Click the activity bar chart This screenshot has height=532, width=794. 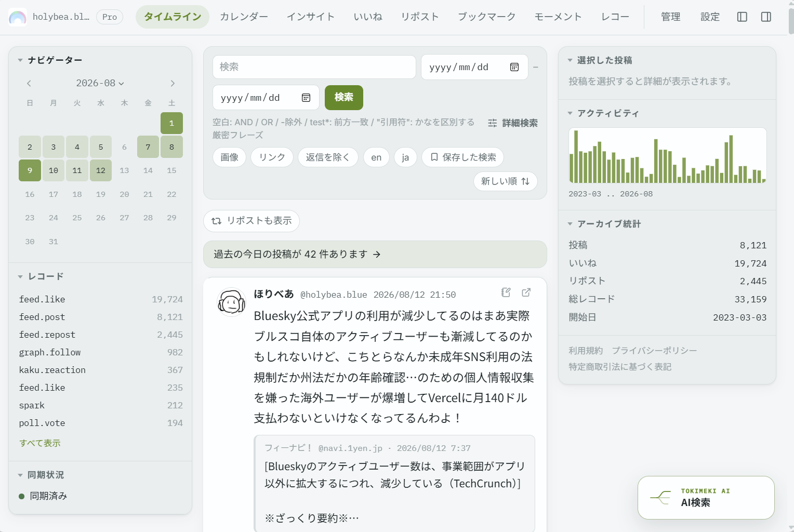pyautogui.click(x=668, y=155)
